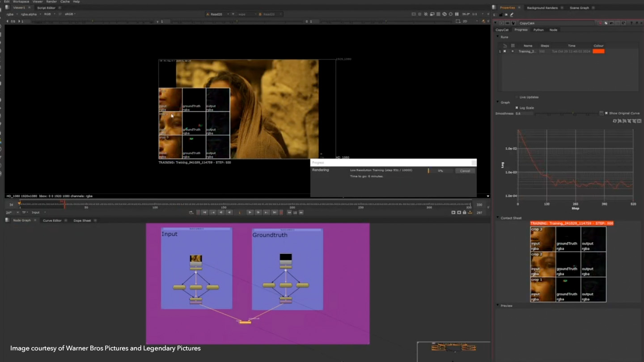Enable proxy mode icon in the viewer toolbar
The width and height of the screenshot is (644, 362).
click(x=426, y=14)
